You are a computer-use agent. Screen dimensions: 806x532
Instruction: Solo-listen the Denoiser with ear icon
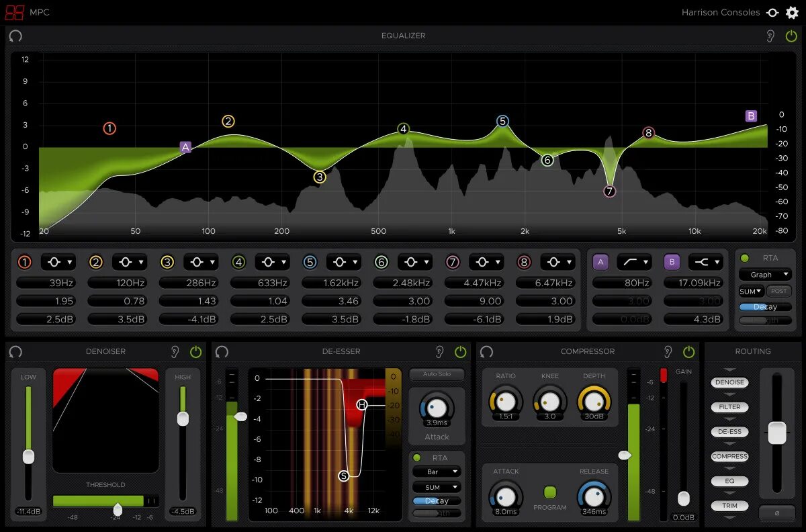point(175,351)
